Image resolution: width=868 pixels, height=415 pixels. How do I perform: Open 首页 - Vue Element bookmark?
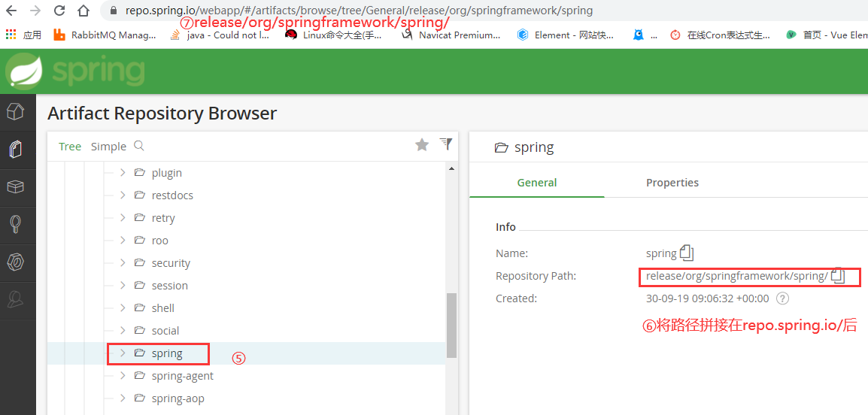tap(827, 35)
